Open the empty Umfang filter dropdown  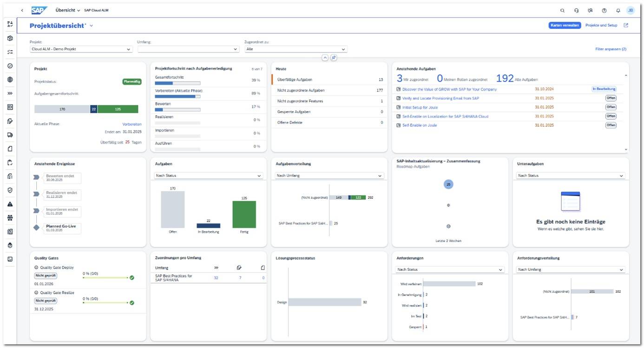point(188,49)
